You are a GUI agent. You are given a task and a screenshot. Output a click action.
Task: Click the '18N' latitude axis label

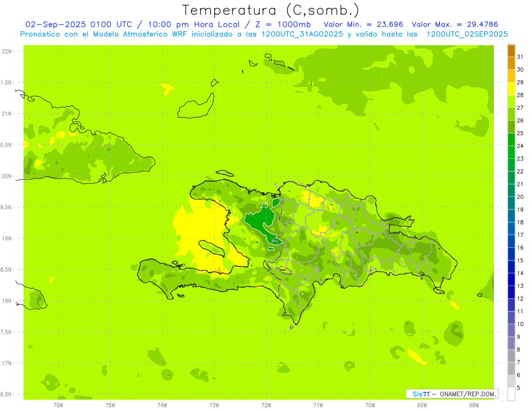tap(6, 301)
